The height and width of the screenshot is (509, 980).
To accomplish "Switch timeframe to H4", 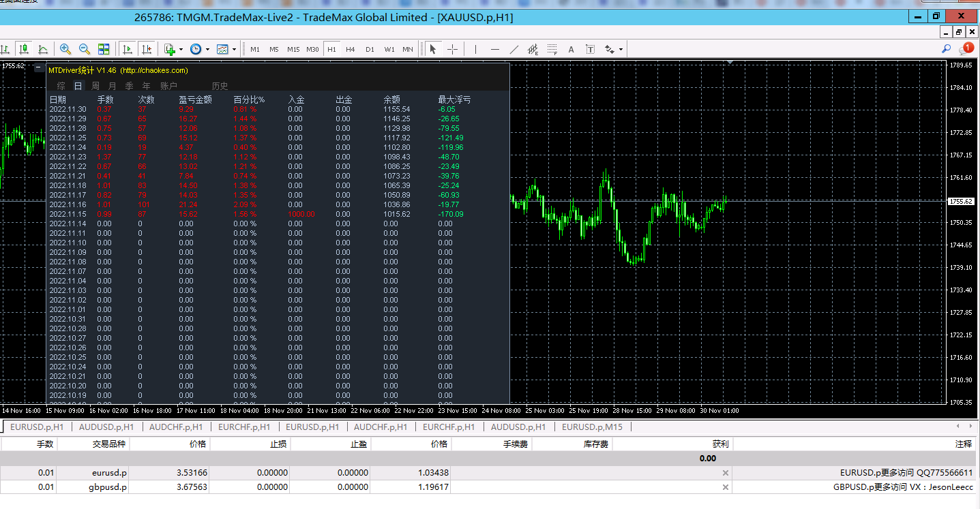I will 350,49.
